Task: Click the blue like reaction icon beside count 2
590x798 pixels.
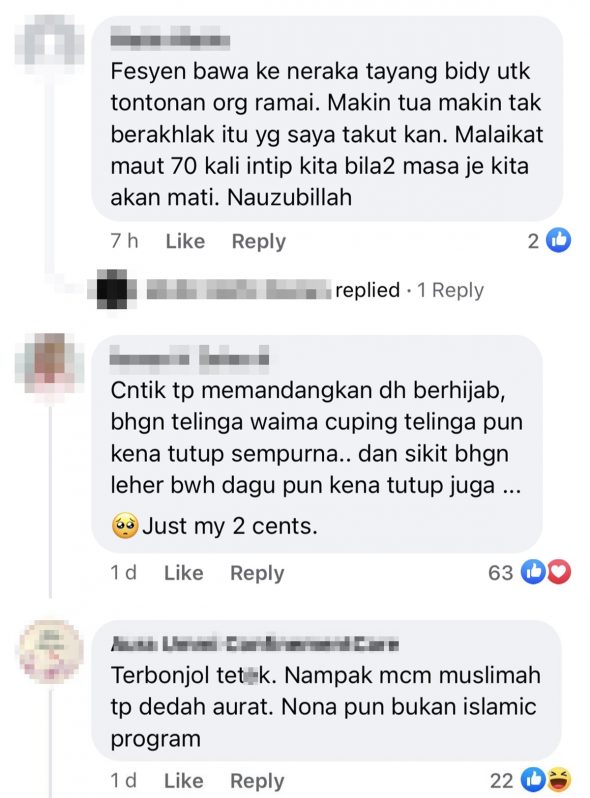Action: point(558,240)
